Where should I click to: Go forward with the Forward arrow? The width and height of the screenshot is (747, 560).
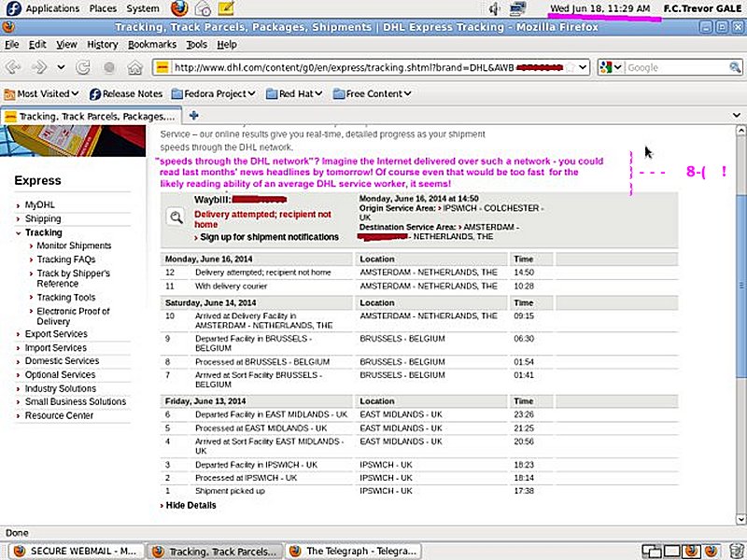tap(39, 67)
